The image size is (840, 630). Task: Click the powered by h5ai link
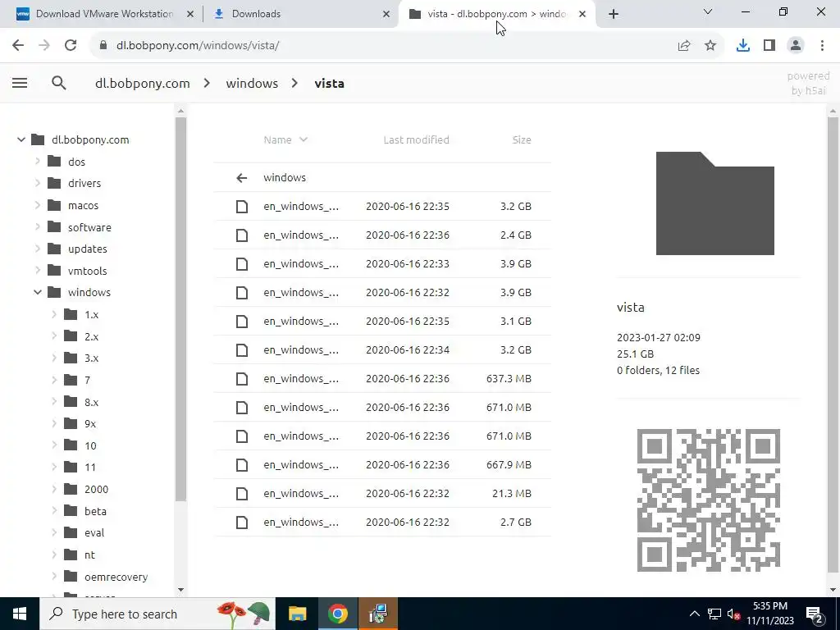pyautogui.click(x=808, y=84)
